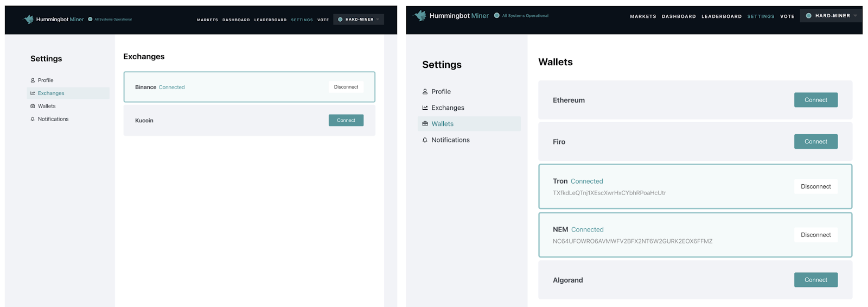Click Wallets icon in Exchanges screen sidebar
The image size is (868, 307).
(33, 106)
